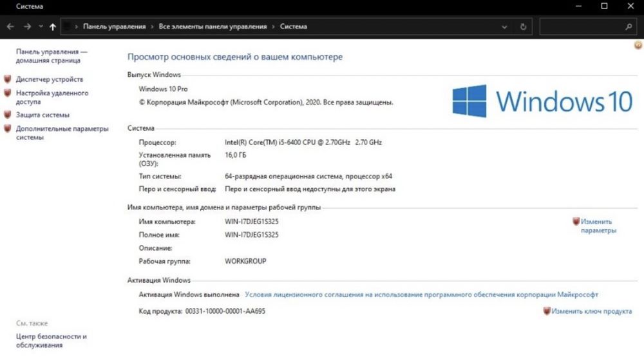Open Защита системы in sidebar
The image size is (644, 357).
43,115
